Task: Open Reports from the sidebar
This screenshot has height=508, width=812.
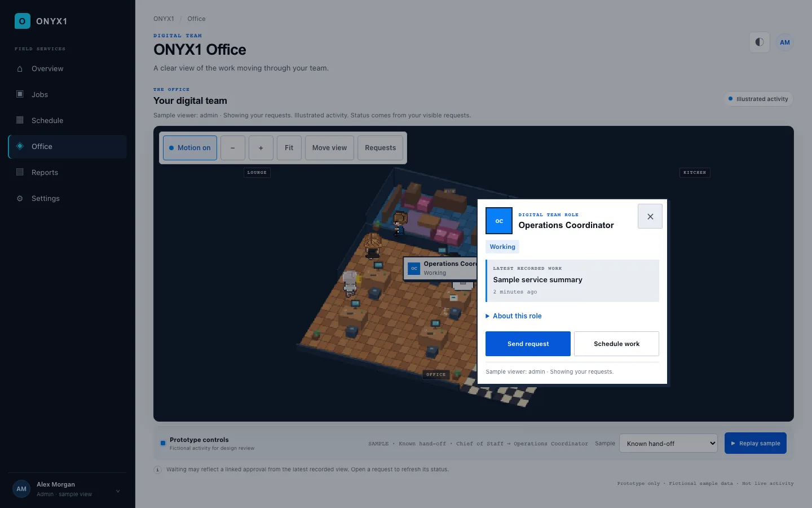Action: [x=67, y=173]
